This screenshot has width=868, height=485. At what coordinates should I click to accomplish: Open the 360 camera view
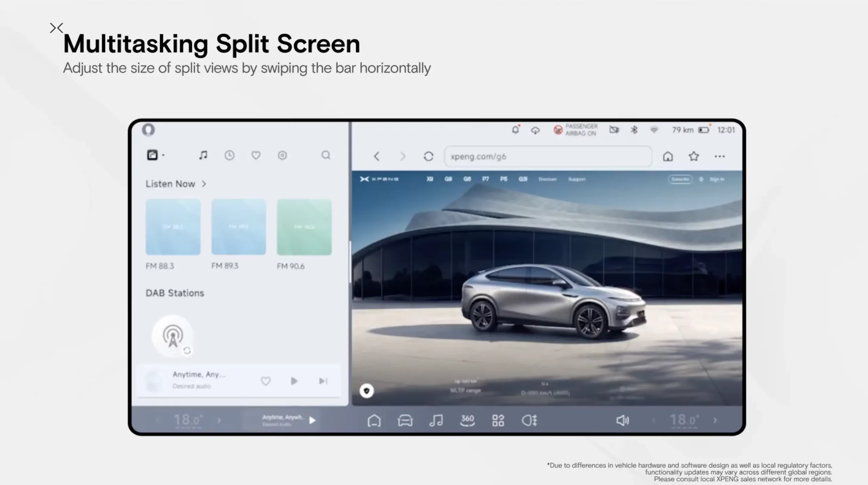click(467, 421)
